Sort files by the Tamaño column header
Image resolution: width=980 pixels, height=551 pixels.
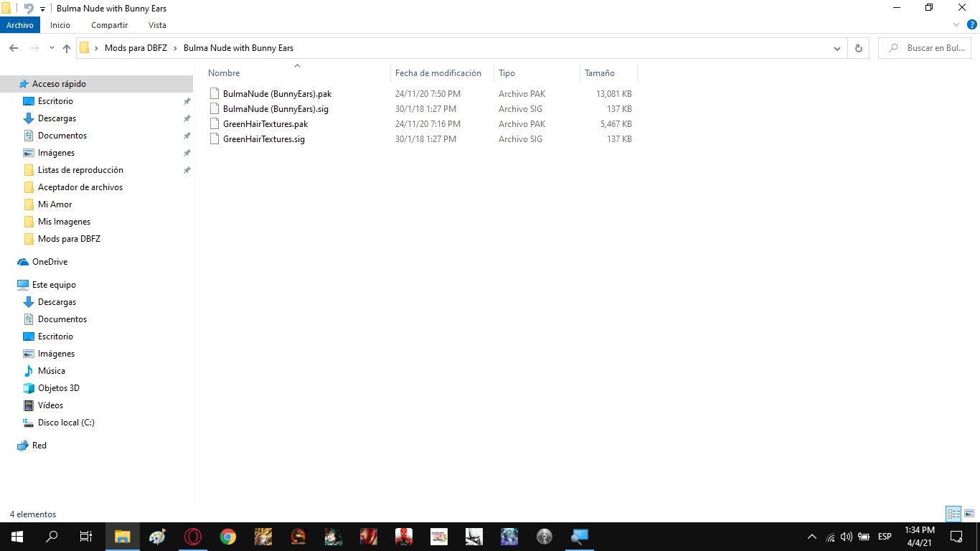coord(600,73)
